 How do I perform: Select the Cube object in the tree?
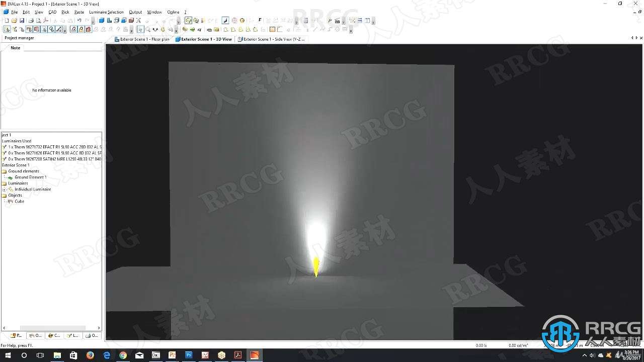[19, 201]
